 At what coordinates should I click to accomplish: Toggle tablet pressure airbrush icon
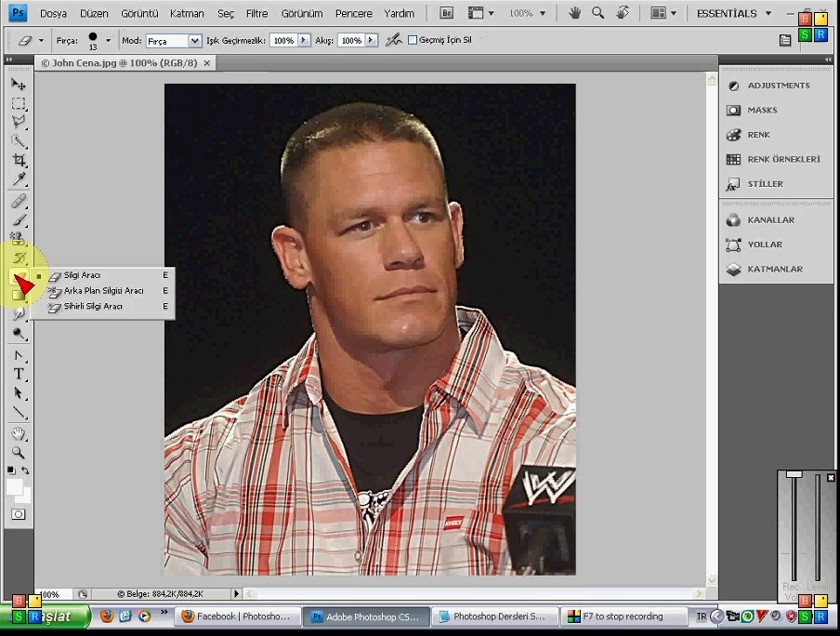point(394,40)
